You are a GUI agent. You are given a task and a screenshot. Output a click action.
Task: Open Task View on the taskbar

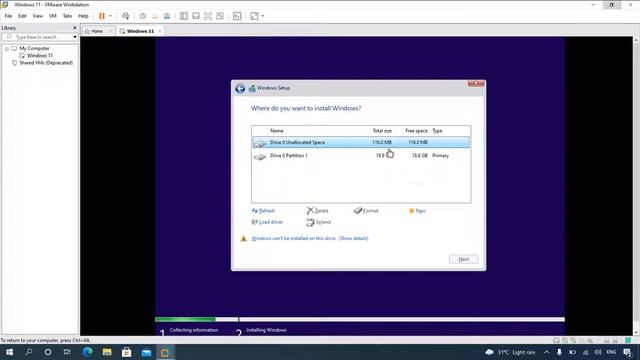[67, 352]
